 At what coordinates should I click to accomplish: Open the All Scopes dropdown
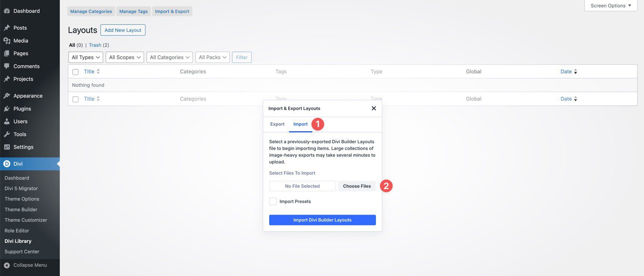click(x=125, y=57)
